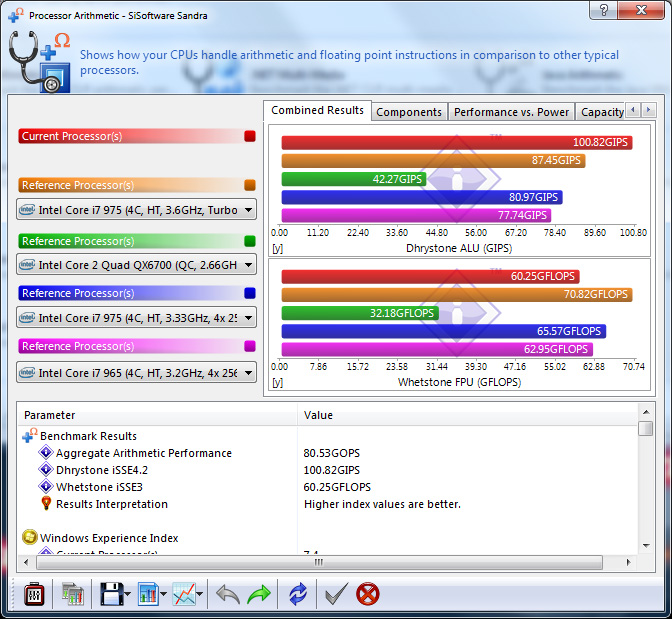Click the horizontal scrollbar left arrow
Screen dimensions: 672x619
pyautogui.click(x=26, y=562)
